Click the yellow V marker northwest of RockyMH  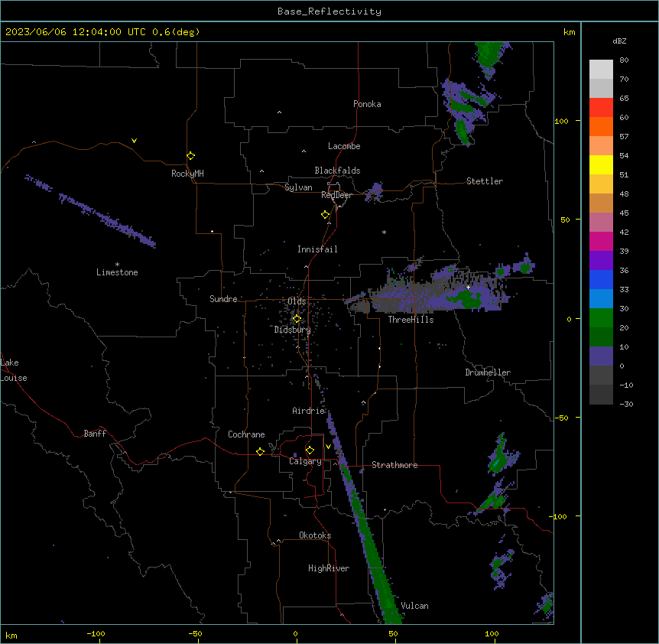click(134, 141)
